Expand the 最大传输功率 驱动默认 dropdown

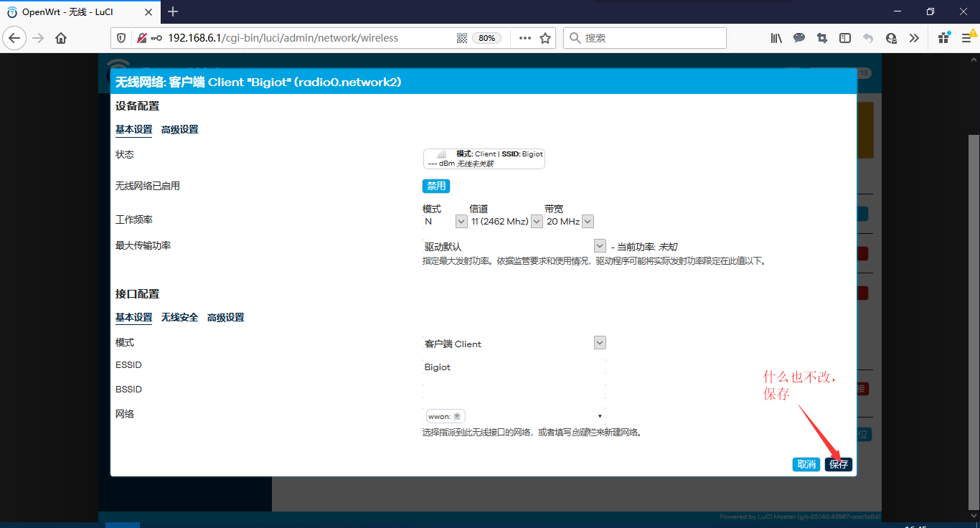tap(600, 246)
